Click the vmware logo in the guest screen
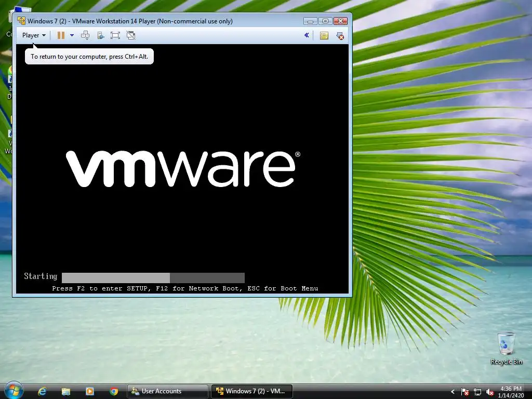 coord(183,169)
